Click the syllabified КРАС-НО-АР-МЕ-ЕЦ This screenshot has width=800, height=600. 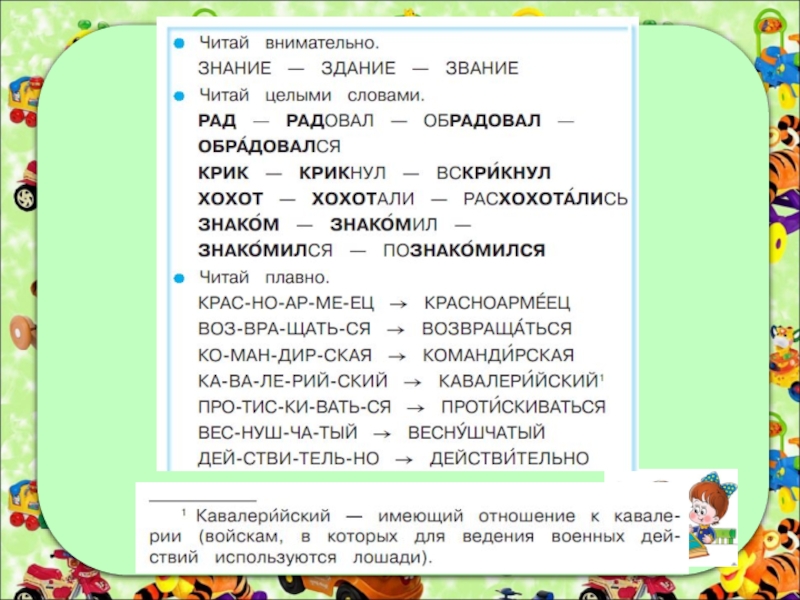coord(286,303)
